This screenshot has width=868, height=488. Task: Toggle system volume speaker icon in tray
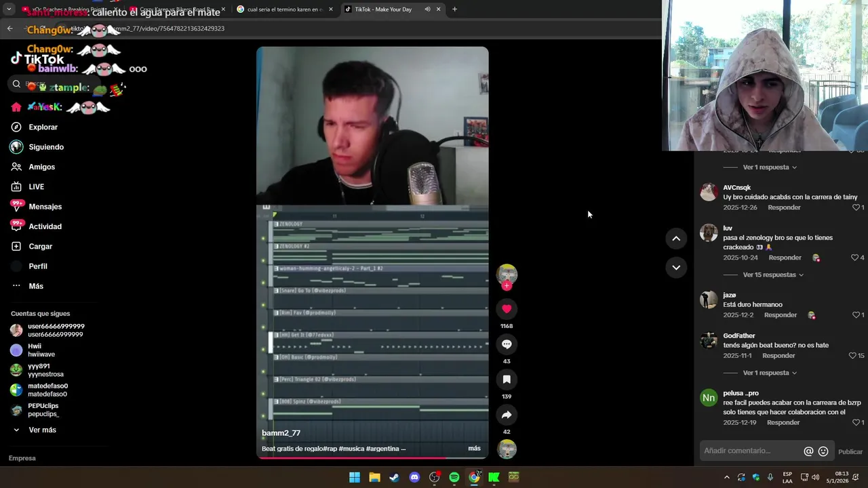tap(815, 477)
